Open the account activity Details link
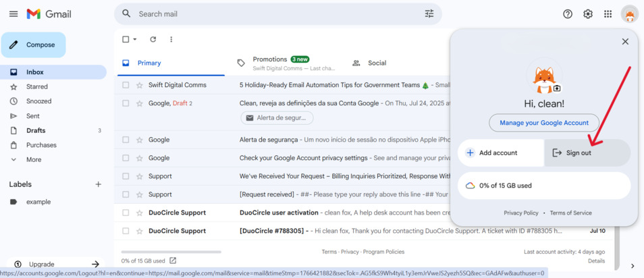 pyautogui.click(x=596, y=260)
